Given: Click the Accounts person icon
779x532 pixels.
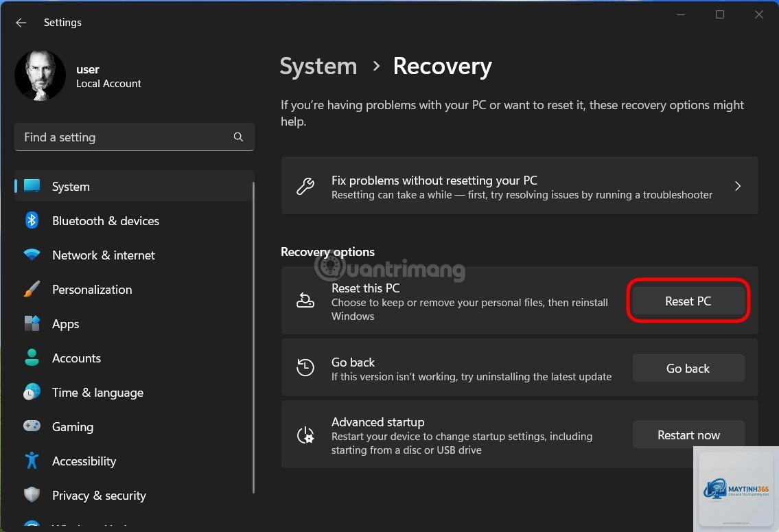Looking at the screenshot, I should (x=32, y=358).
